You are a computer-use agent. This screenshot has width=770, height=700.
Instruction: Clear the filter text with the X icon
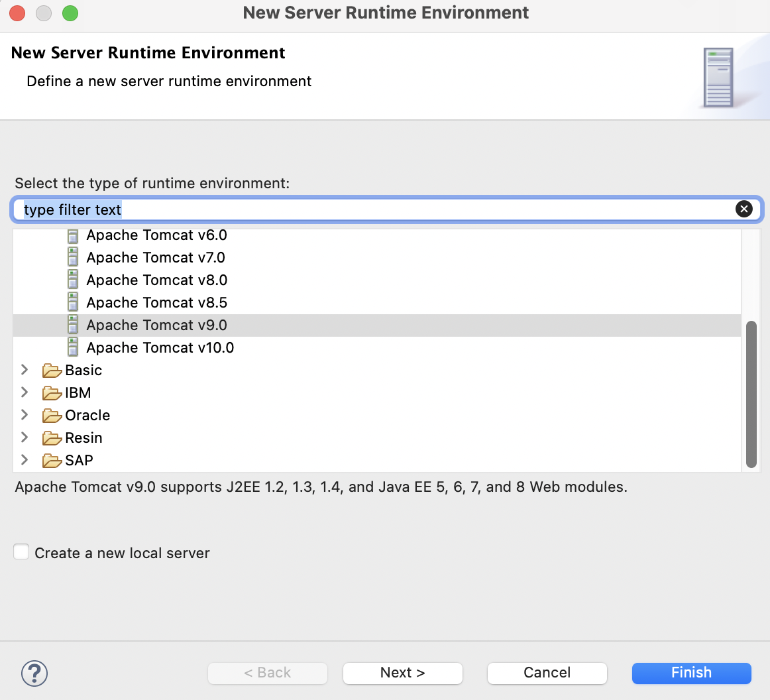pyautogui.click(x=744, y=209)
